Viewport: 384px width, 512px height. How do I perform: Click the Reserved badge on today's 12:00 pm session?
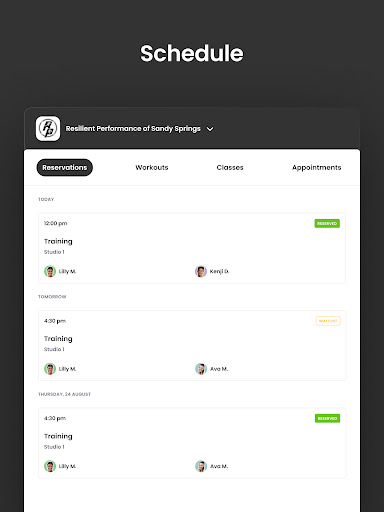(x=327, y=223)
